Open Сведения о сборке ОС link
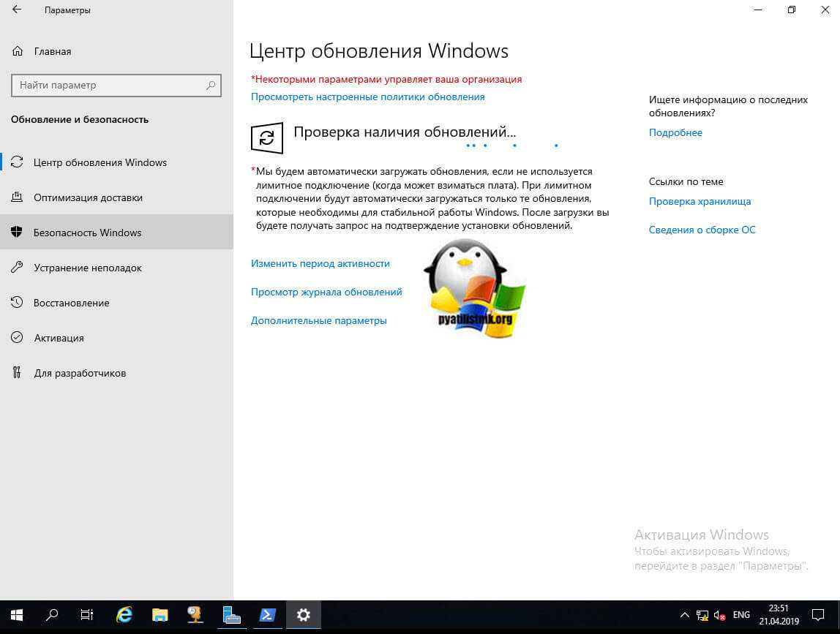The height and width of the screenshot is (634, 840). coord(702,230)
